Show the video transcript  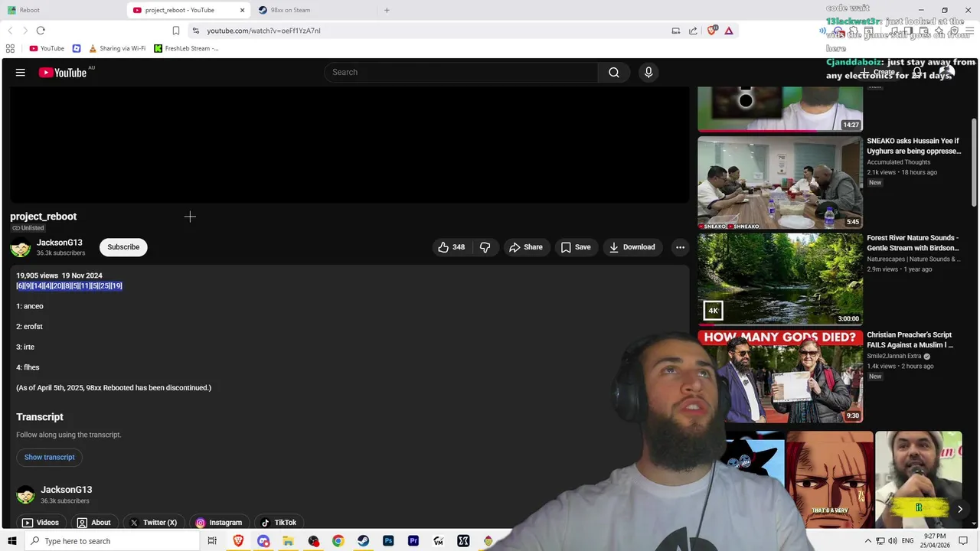50,457
